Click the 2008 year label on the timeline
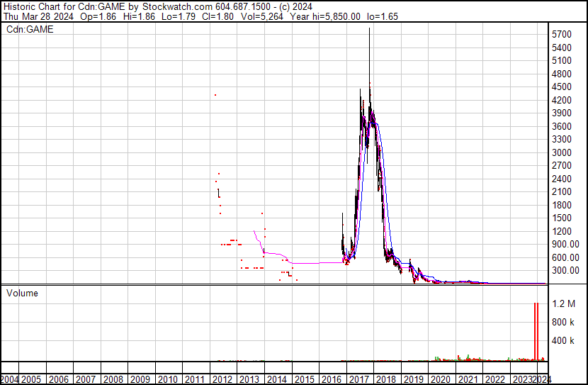This screenshot has height=385, width=588. coord(113,379)
